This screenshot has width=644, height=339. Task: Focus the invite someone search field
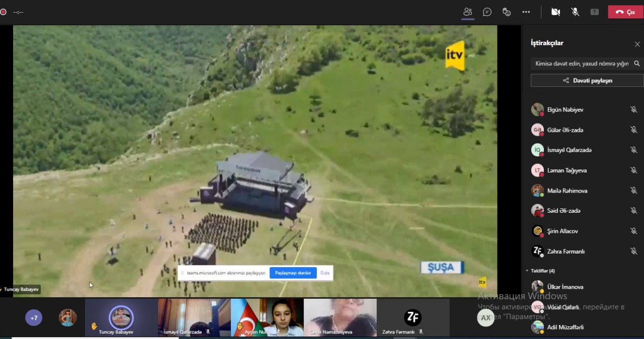tap(582, 63)
